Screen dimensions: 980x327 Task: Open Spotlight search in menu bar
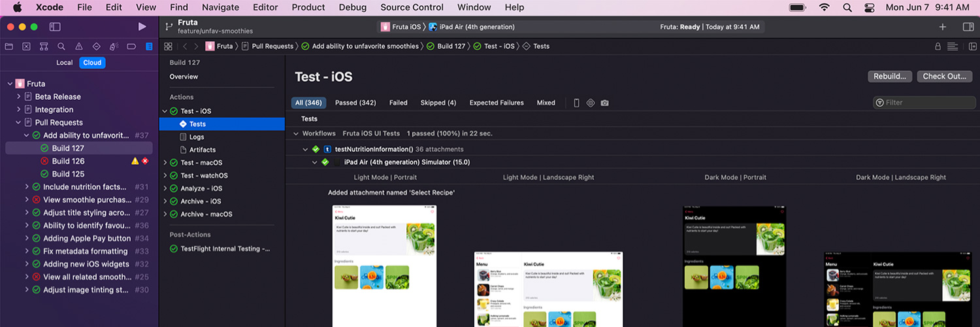pos(847,8)
